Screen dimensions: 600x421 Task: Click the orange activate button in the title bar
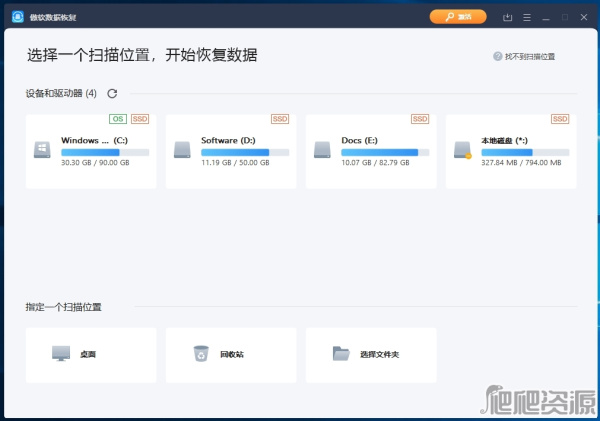458,17
